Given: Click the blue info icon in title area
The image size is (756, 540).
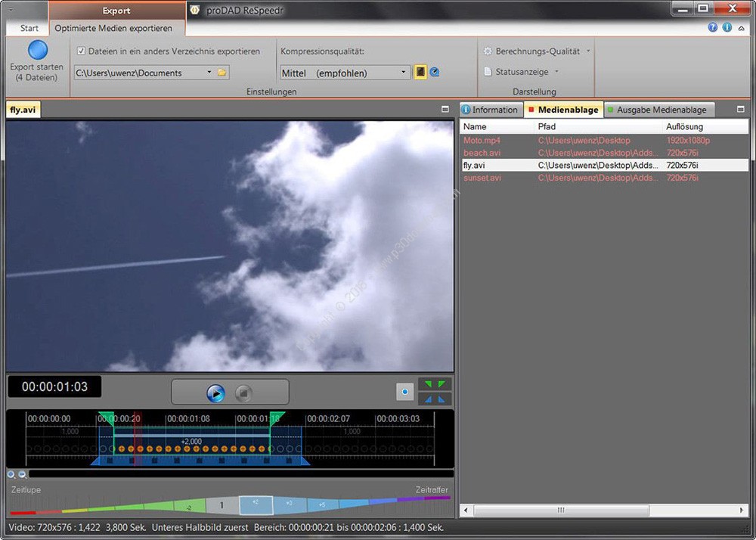Looking at the screenshot, I should [x=727, y=27].
